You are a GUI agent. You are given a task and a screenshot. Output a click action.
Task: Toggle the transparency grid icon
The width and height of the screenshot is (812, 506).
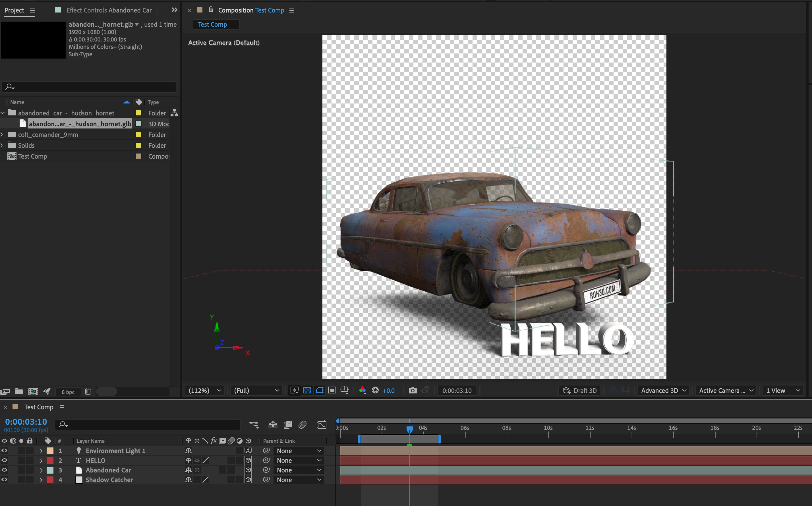click(306, 390)
